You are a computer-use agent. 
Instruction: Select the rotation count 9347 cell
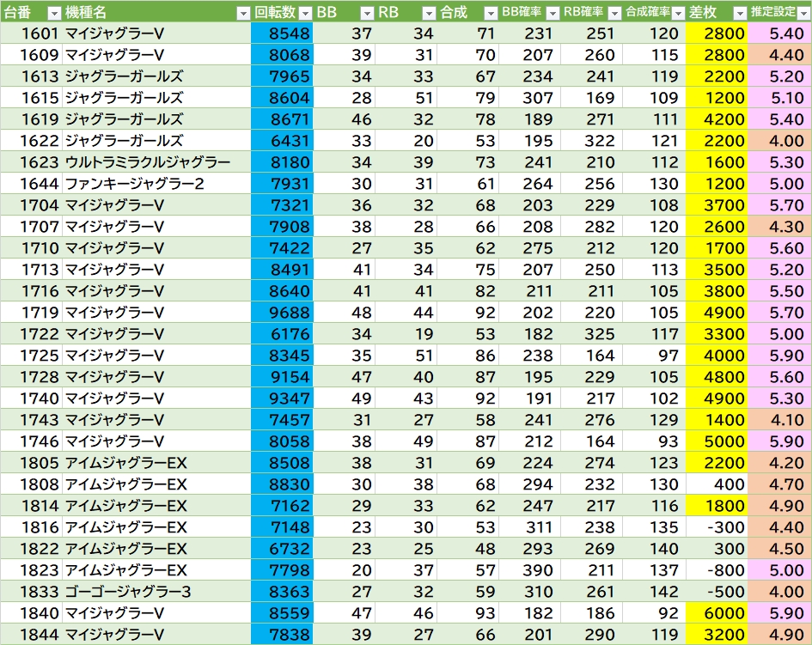(282, 399)
